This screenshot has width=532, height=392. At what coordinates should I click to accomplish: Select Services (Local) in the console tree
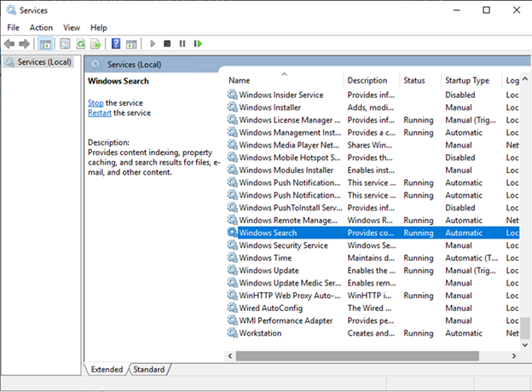click(x=44, y=62)
